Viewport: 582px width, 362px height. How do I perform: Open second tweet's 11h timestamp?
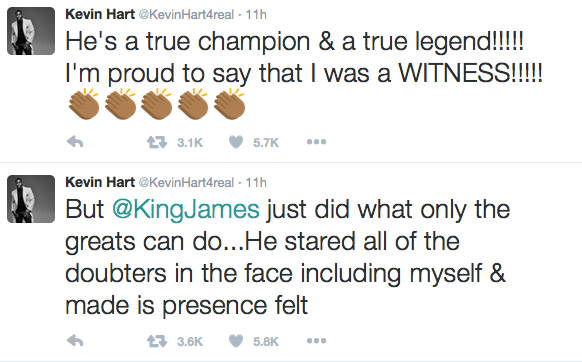256,183
